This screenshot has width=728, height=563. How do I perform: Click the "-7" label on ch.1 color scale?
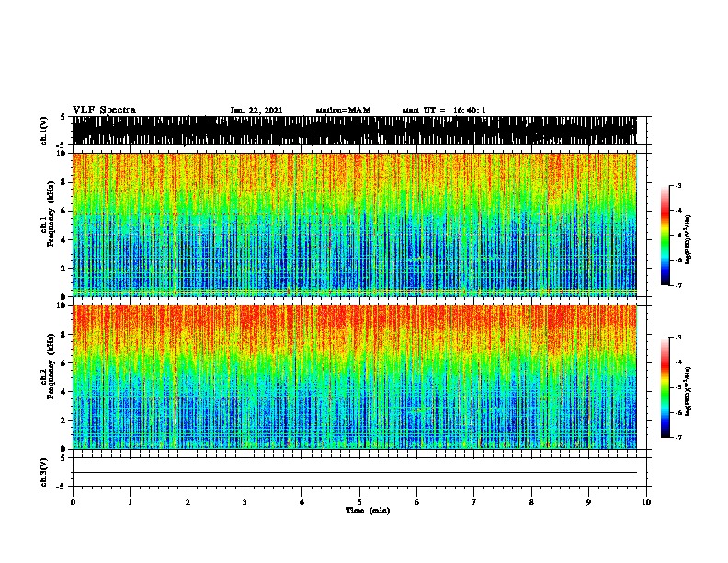pos(677,285)
